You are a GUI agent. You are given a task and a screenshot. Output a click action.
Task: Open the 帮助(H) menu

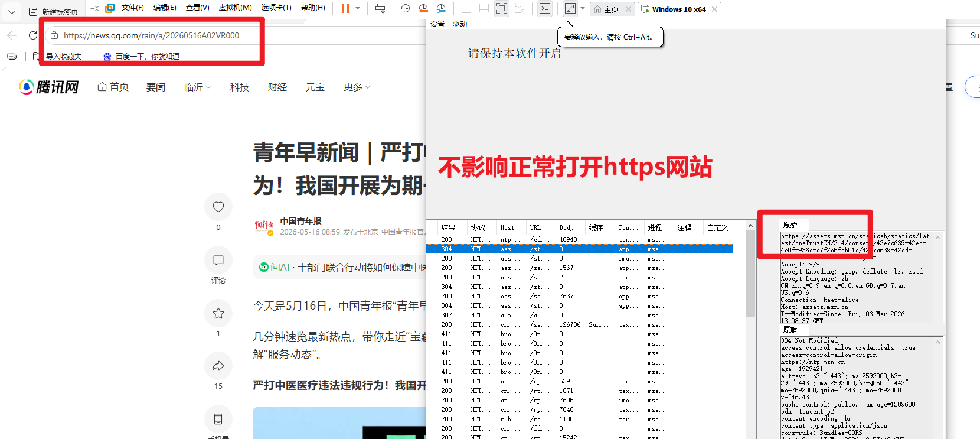pyautogui.click(x=313, y=8)
